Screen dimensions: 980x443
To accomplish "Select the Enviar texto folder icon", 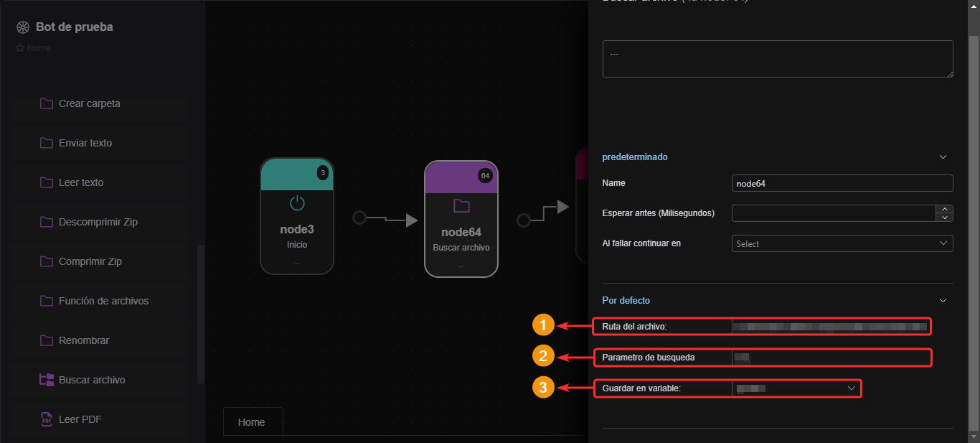I will coord(47,143).
